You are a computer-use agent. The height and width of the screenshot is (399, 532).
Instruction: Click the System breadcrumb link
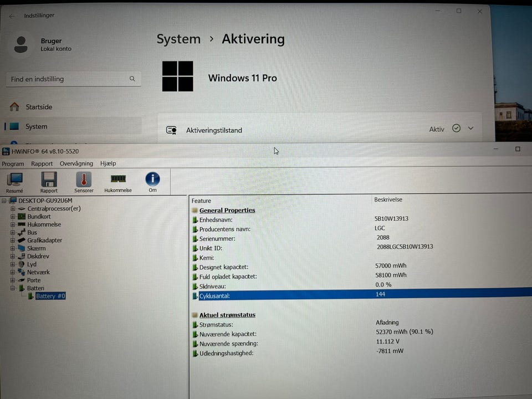pos(178,39)
